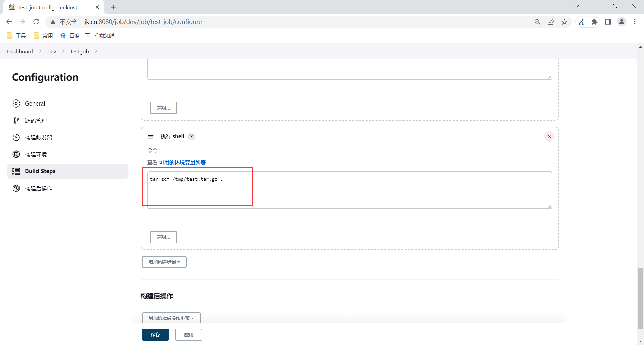The width and height of the screenshot is (644, 345).
Task: Click the browser forward arrow
Action: pyautogui.click(x=22, y=22)
